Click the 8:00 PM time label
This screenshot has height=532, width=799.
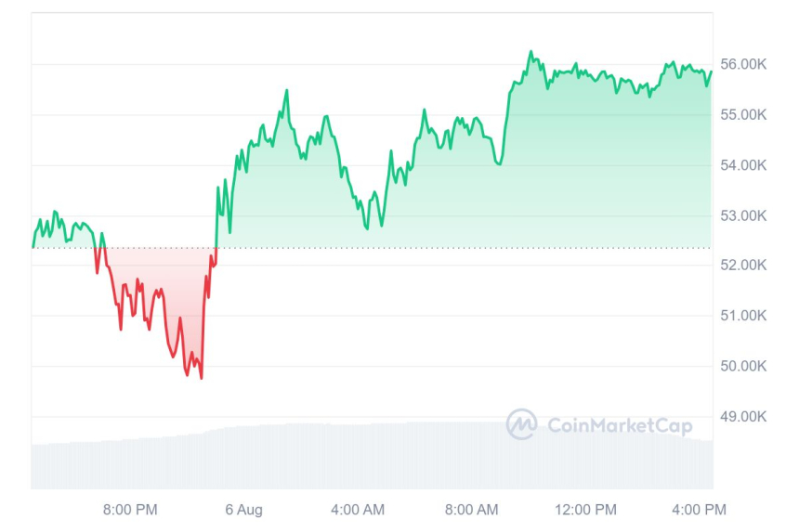(130, 509)
